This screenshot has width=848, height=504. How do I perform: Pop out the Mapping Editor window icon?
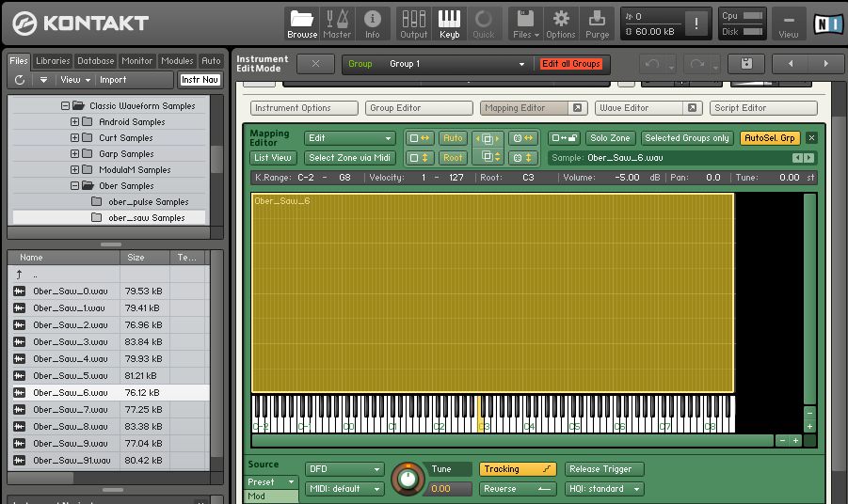(x=577, y=108)
